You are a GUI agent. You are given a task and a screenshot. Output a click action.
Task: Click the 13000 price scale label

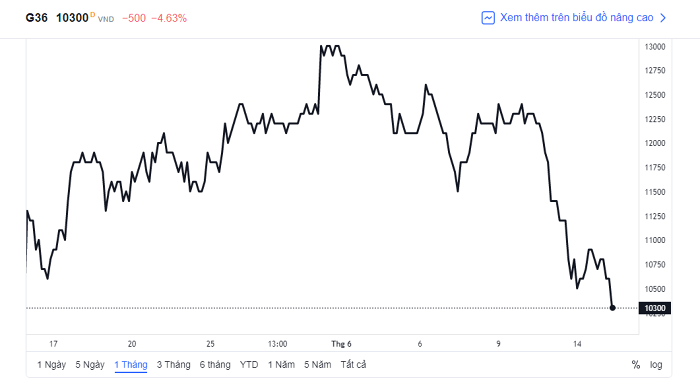(655, 47)
